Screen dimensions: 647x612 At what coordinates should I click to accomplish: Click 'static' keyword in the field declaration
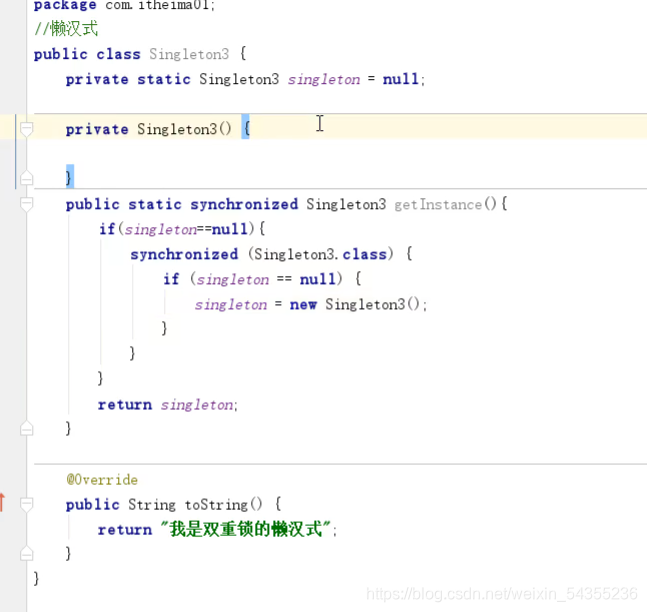pos(164,79)
